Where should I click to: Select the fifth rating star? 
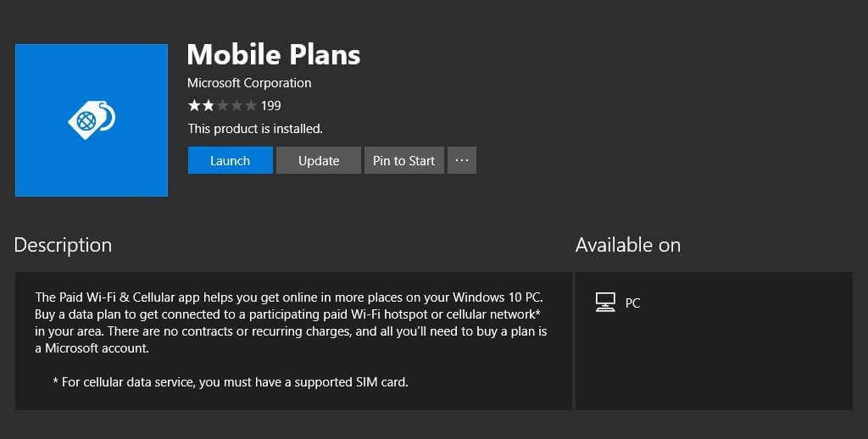click(251, 105)
